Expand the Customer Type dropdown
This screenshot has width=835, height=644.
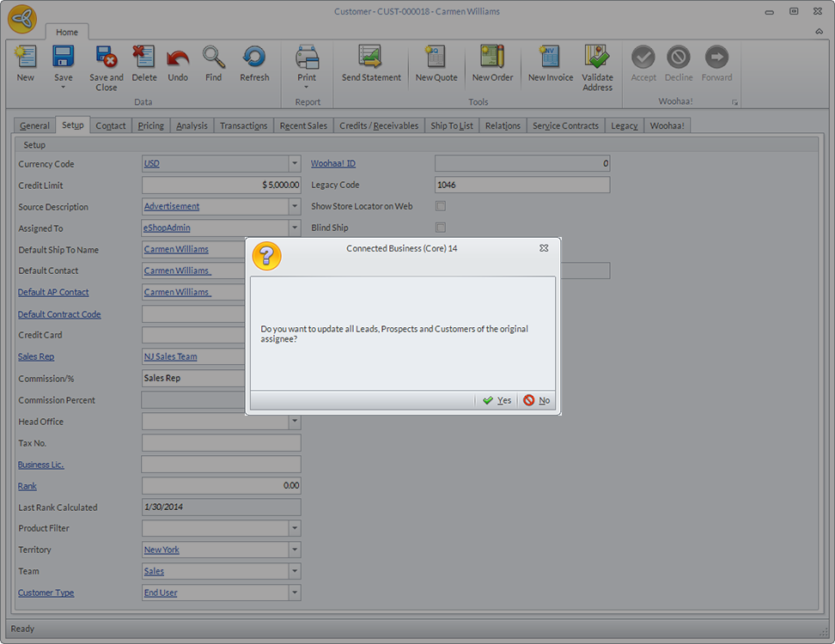click(x=295, y=593)
